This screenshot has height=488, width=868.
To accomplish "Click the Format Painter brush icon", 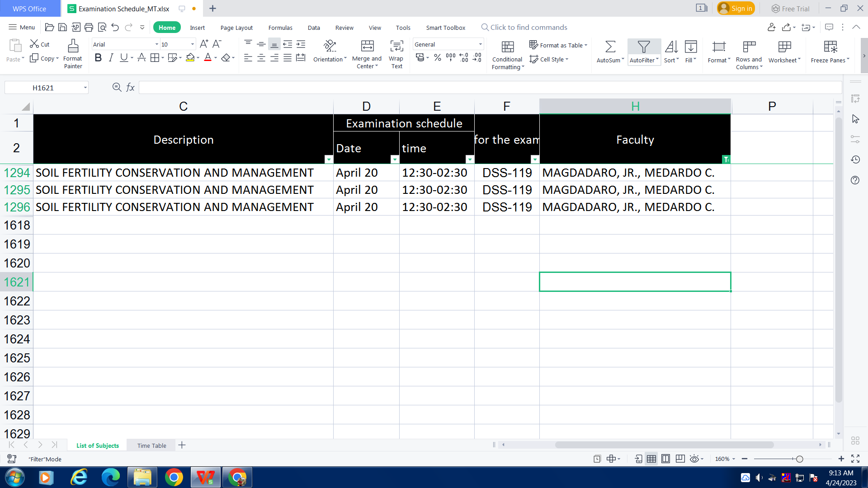I will click(73, 46).
